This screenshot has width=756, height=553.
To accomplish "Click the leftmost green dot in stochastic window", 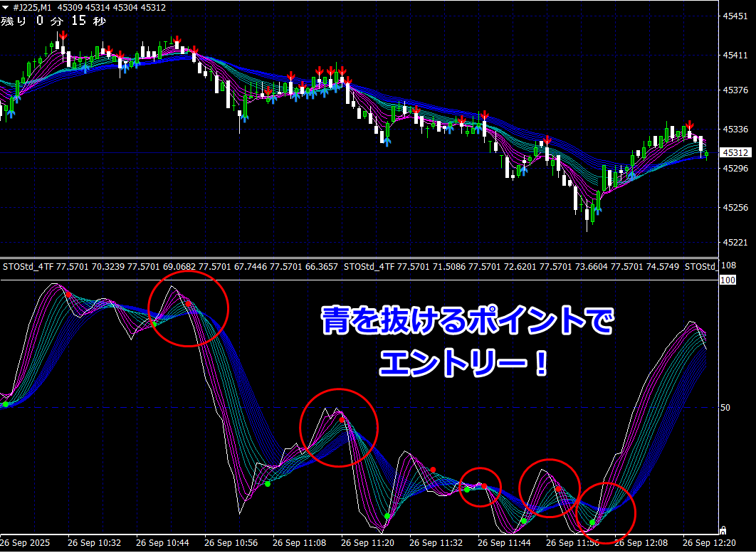I will click(6, 404).
